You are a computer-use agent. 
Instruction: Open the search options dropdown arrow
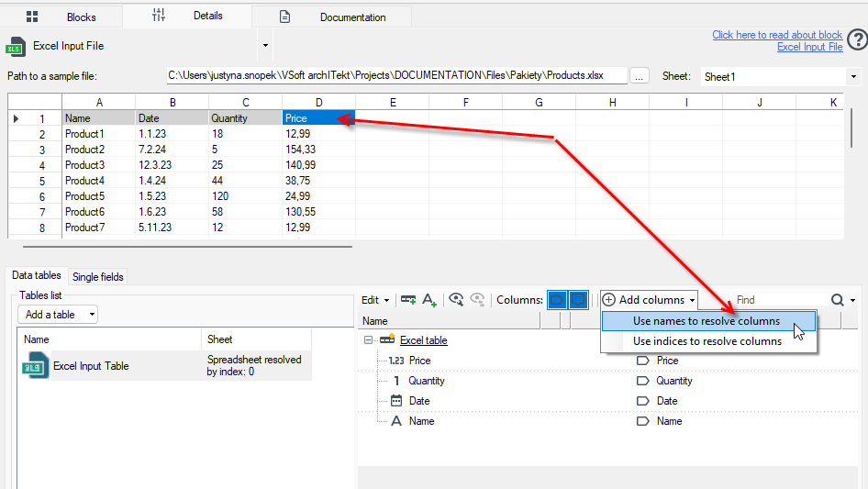coord(852,300)
